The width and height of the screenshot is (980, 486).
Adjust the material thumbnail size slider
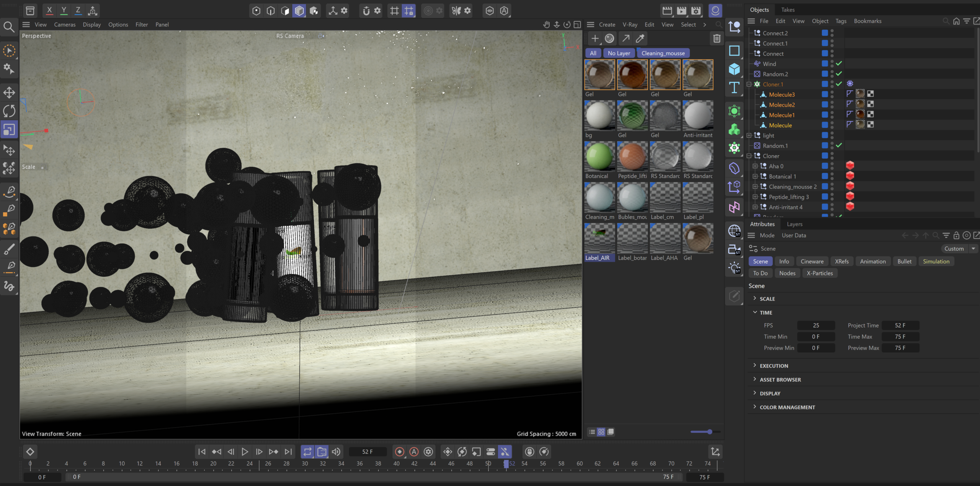709,432
